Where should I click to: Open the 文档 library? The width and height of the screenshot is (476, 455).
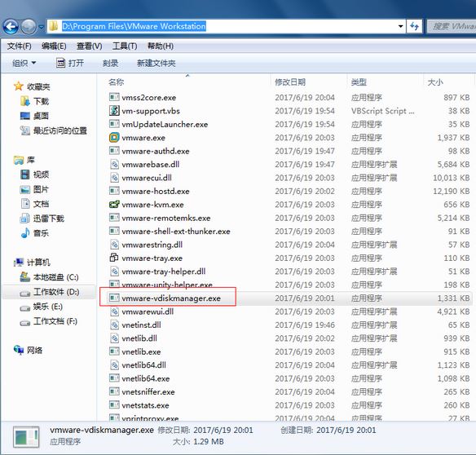pos(34,204)
